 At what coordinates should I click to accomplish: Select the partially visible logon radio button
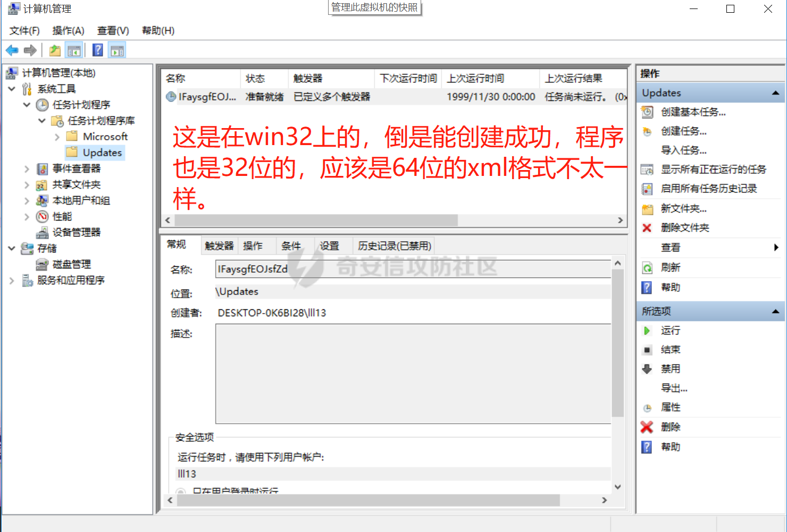click(x=181, y=491)
